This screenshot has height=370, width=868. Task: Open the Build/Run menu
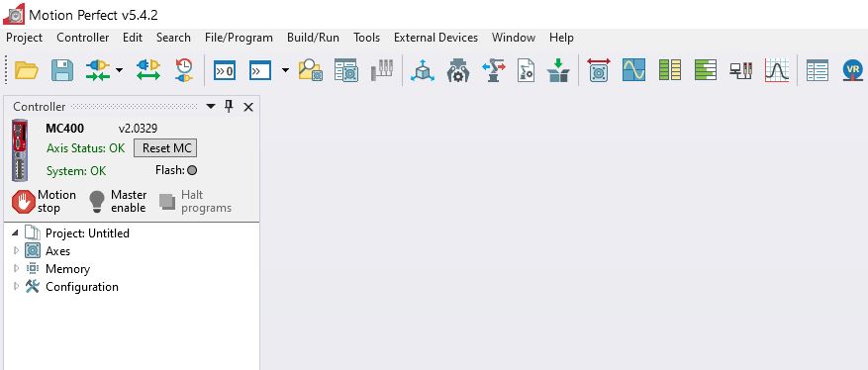313,38
